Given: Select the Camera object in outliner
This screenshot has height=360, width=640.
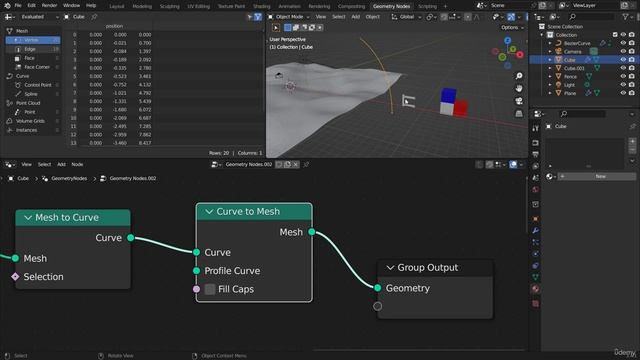Looking at the screenshot, I should pyautogui.click(x=572, y=52).
